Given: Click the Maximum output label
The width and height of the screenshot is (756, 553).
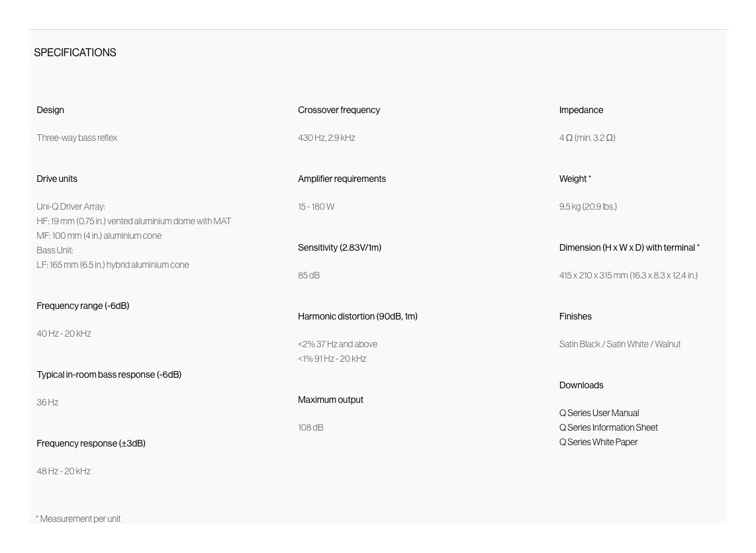Looking at the screenshot, I should 330,400.
